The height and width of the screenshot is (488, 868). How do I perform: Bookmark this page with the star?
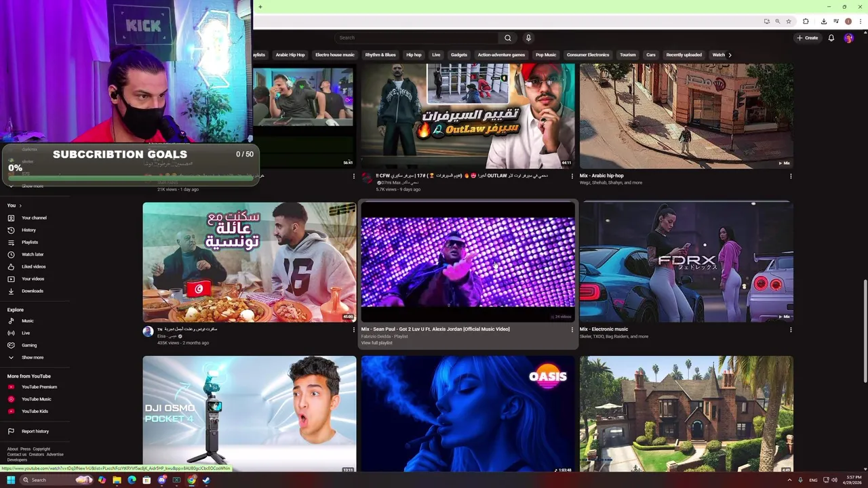pos(788,21)
